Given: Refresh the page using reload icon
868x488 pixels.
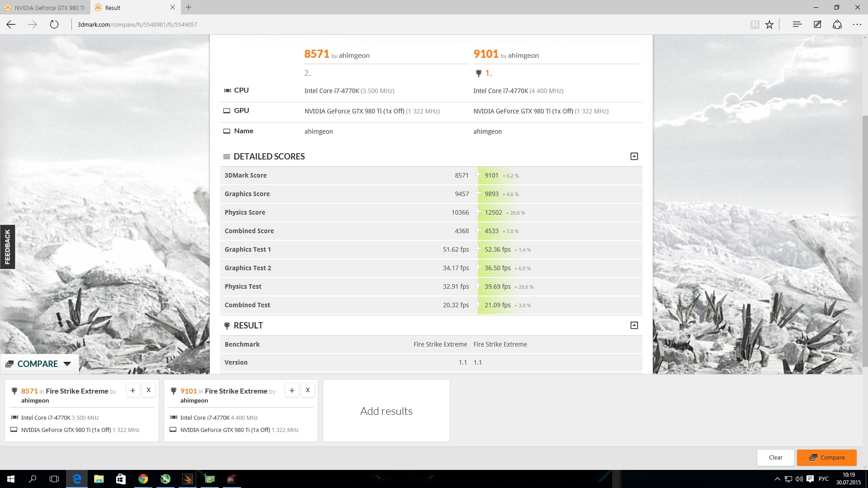Looking at the screenshot, I should coord(54,24).
